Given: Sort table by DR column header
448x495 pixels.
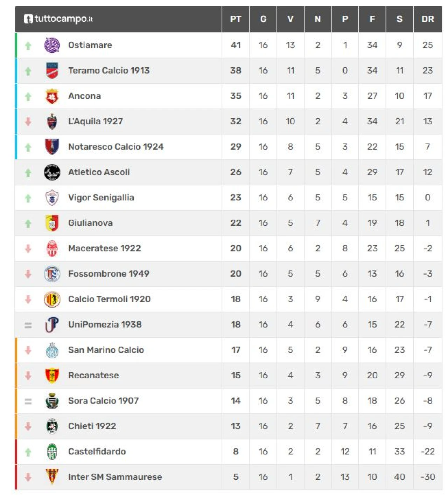Looking at the screenshot, I should (427, 19).
